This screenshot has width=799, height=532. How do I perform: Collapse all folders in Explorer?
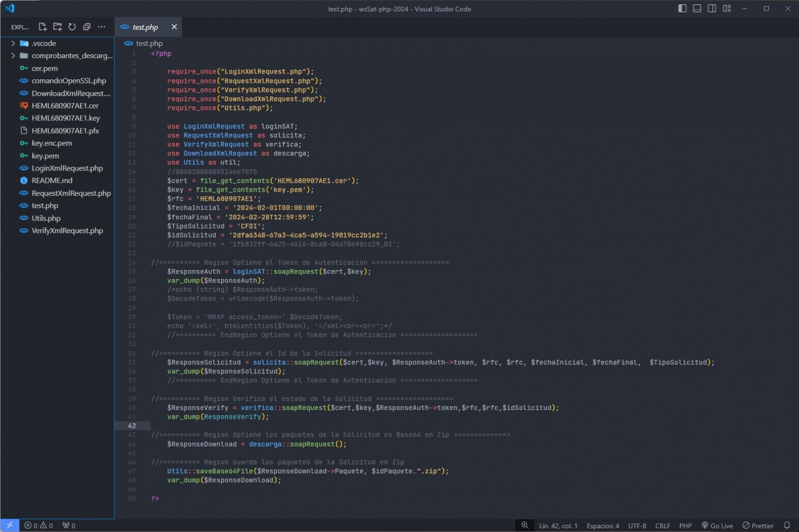(x=87, y=27)
